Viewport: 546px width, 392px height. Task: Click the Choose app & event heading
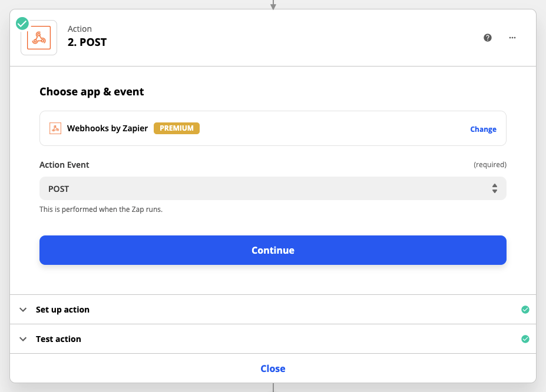tap(91, 91)
